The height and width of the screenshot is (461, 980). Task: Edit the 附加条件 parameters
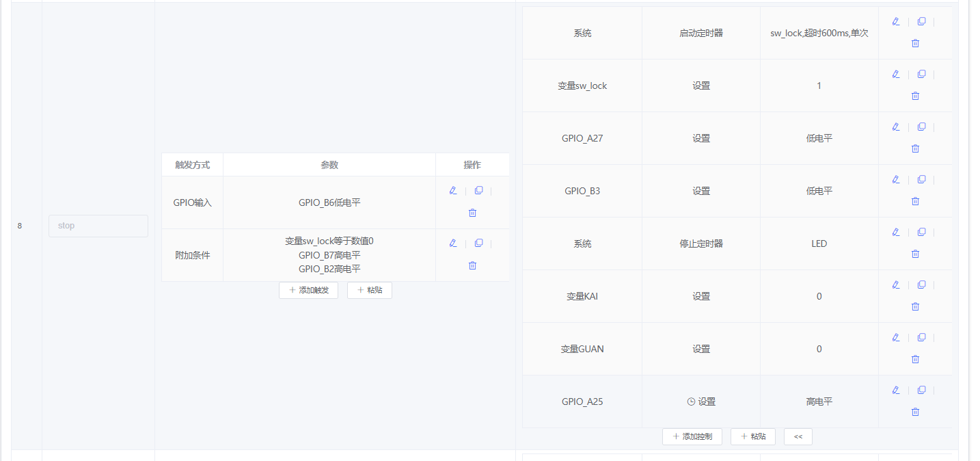[x=452, y=243]
